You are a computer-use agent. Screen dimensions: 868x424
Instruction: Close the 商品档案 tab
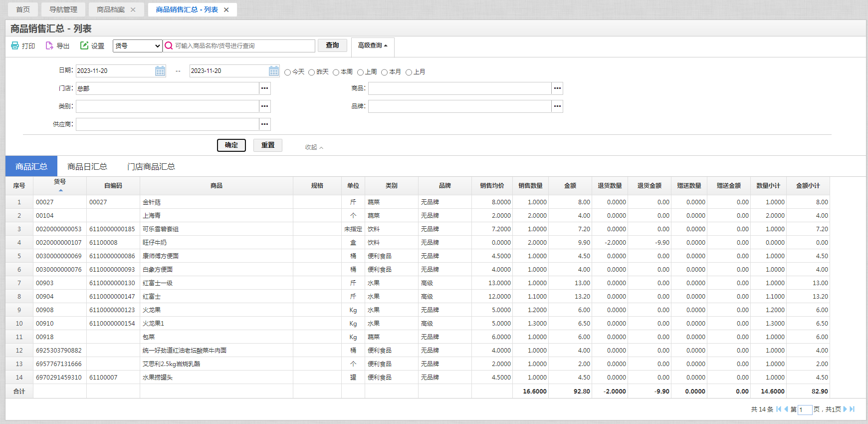click(x=133, y=9)
